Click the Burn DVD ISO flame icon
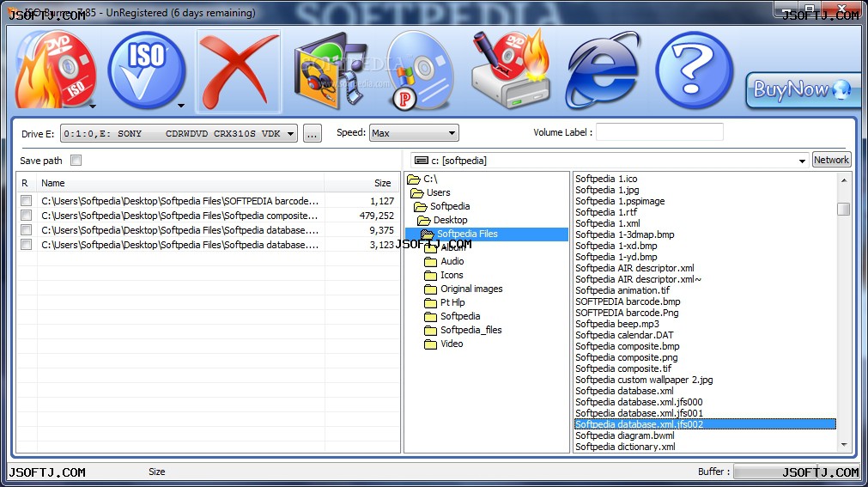 coord(54,70)
